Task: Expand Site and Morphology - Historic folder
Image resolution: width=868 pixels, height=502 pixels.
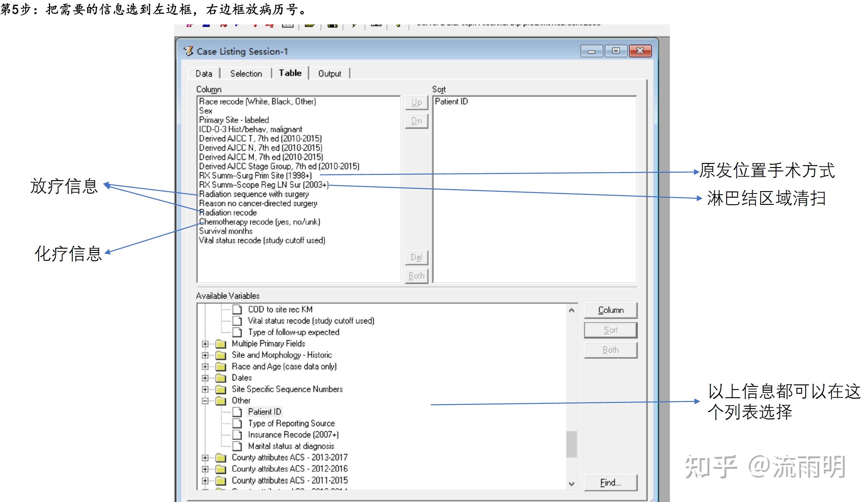Action: pos(205,355)
